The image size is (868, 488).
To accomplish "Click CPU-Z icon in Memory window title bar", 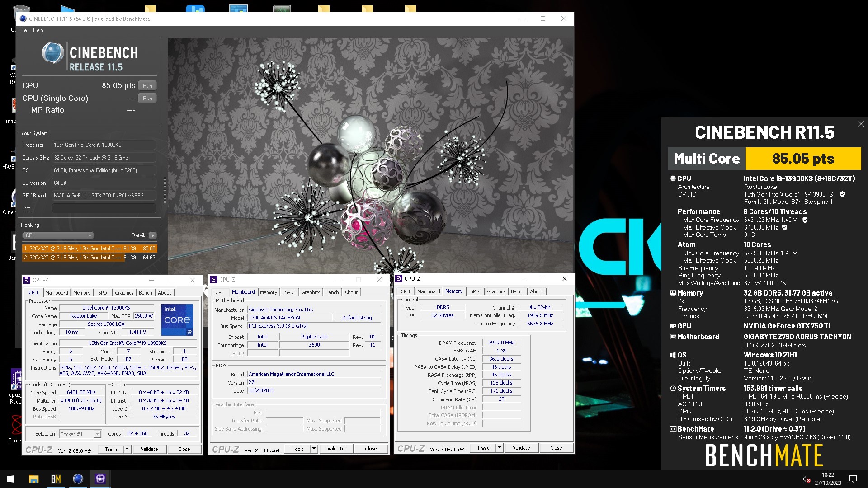I will [399, 279].
